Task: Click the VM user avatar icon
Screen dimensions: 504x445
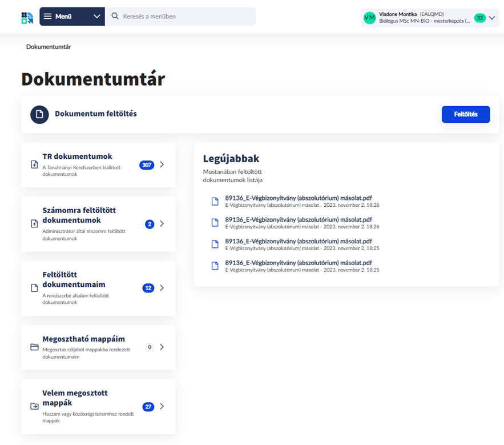Action: [x=369, y=18]
